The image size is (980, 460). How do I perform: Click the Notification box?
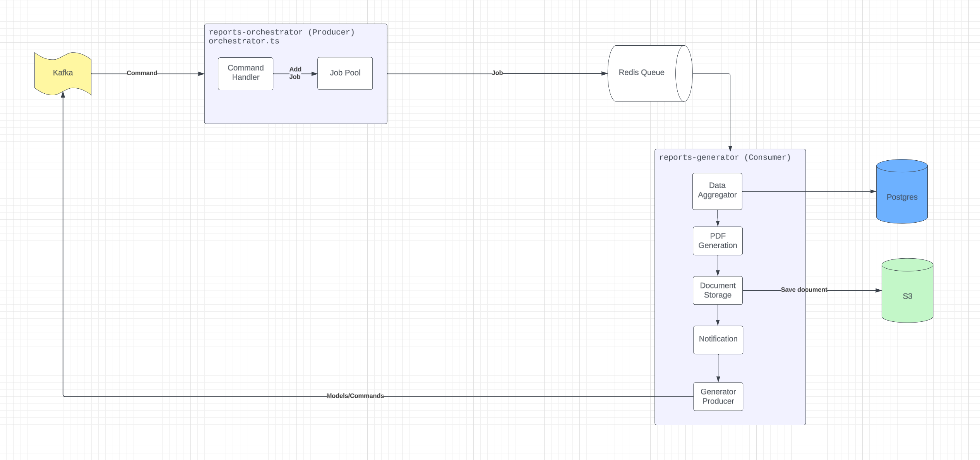[718, 339]
